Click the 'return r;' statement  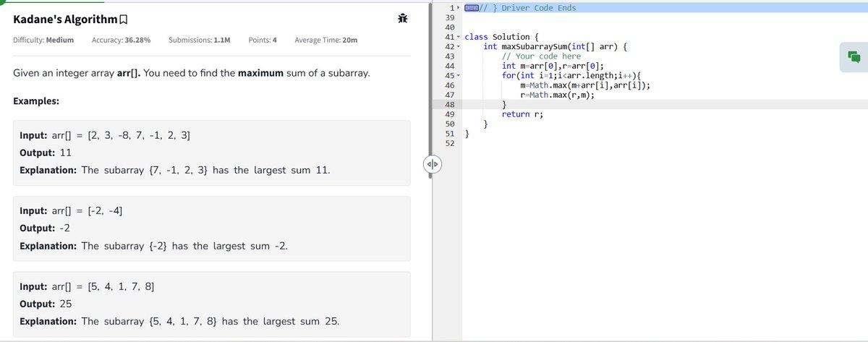pos(522,114)
